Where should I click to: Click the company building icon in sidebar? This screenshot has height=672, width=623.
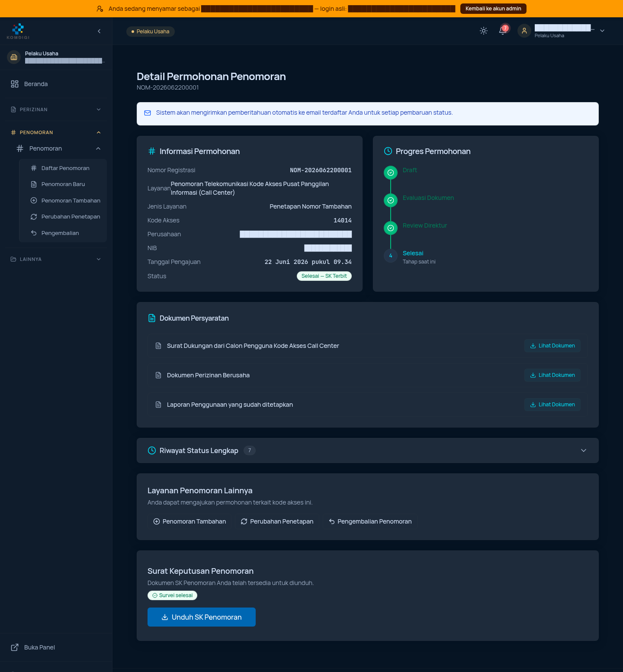point(14,57)
